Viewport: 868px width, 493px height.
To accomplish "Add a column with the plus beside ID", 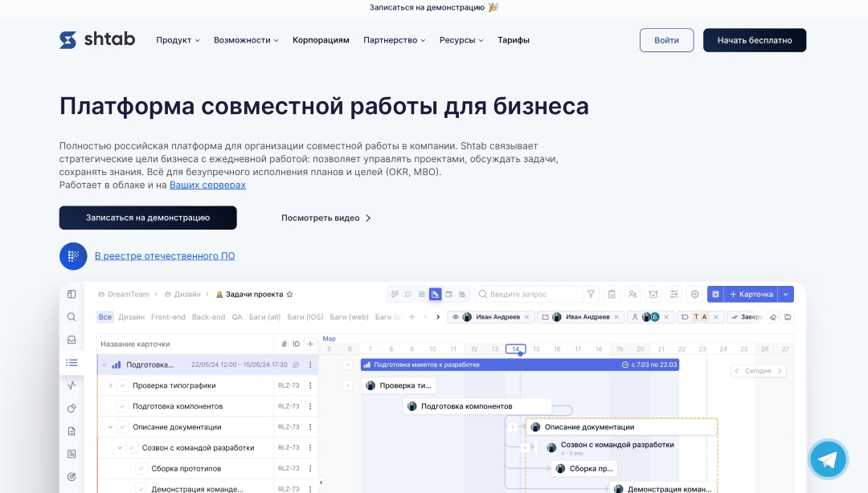I will click(310, 344).
